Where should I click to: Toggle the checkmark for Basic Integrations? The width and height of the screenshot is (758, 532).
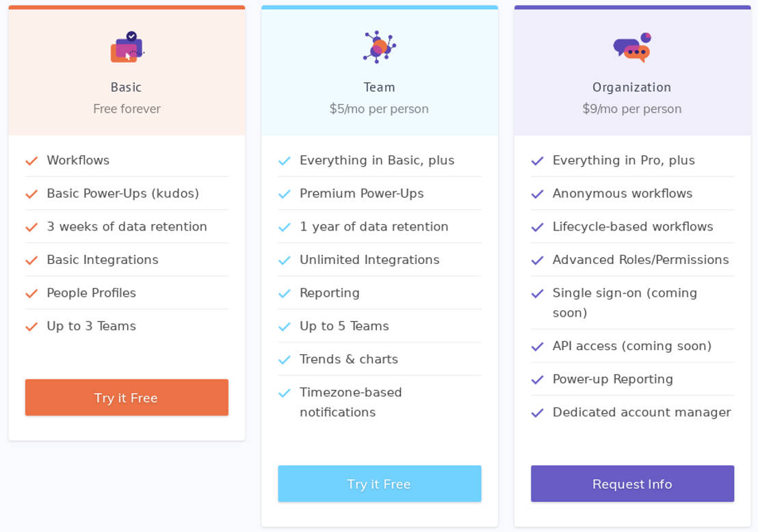point(31,260)
